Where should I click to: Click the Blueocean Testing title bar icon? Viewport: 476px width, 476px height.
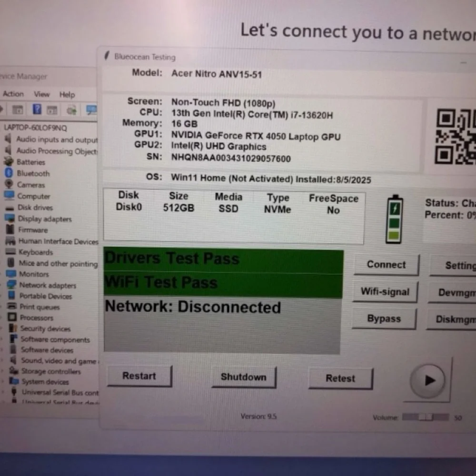pyautogui.click(x=107, y=56)
